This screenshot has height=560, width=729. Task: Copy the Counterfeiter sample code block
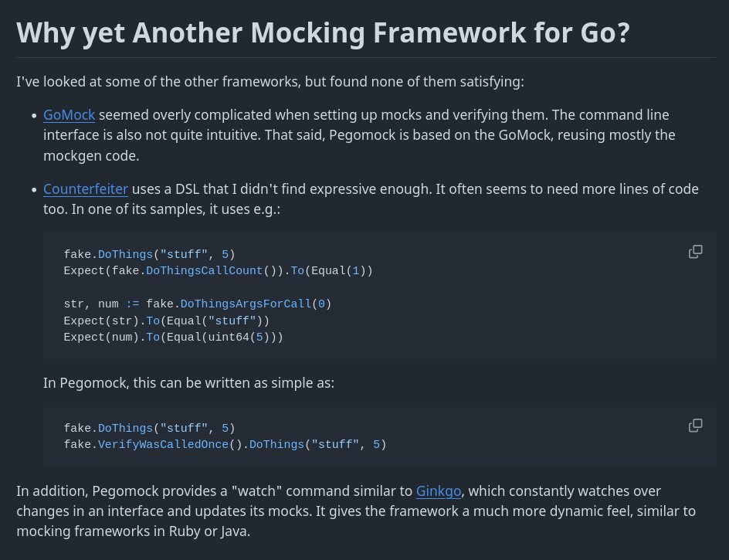pos(695,252)
